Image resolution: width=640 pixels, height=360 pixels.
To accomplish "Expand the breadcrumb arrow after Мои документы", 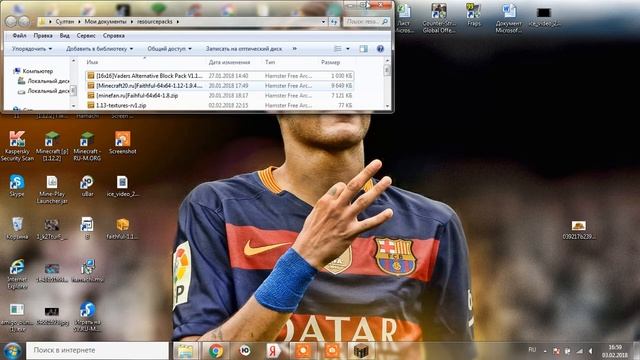I will click(x=132, y=22).
